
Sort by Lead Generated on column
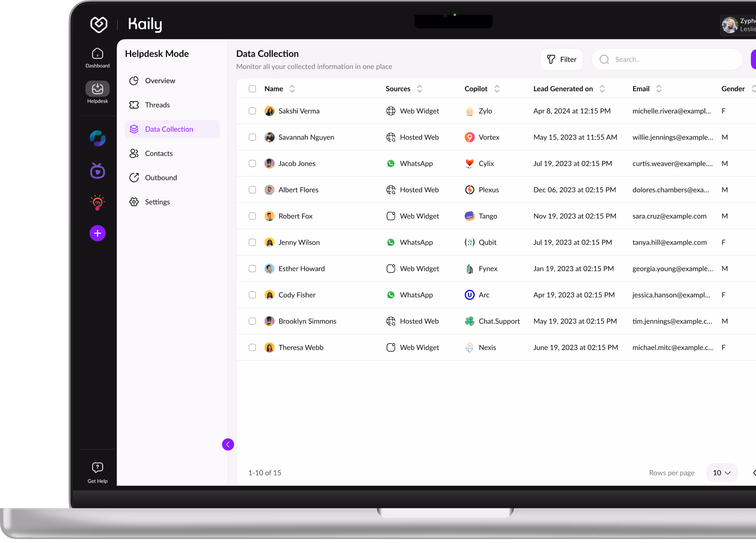coord(602,89)
